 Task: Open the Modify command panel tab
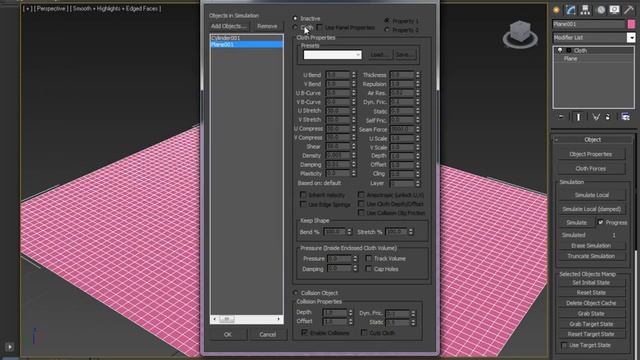(571, 10)
